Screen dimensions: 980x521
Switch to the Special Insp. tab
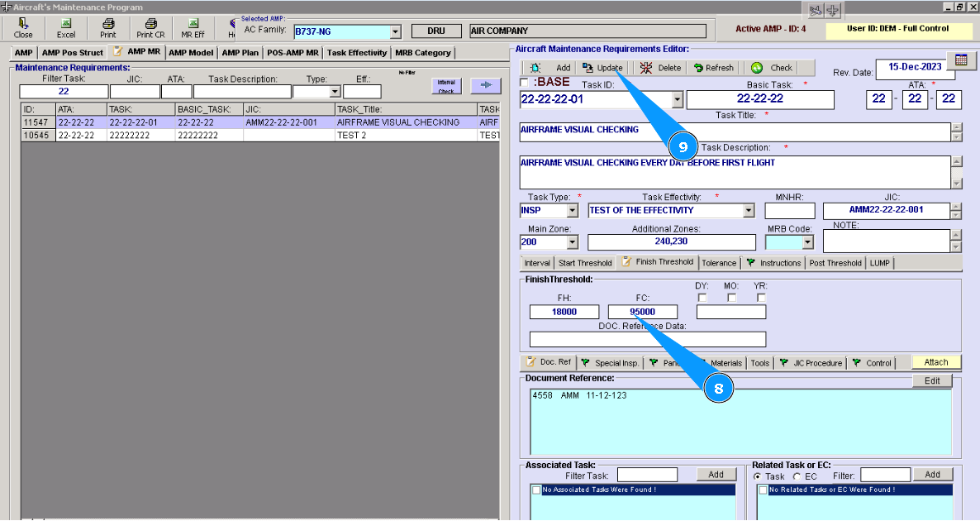(611, 363)
